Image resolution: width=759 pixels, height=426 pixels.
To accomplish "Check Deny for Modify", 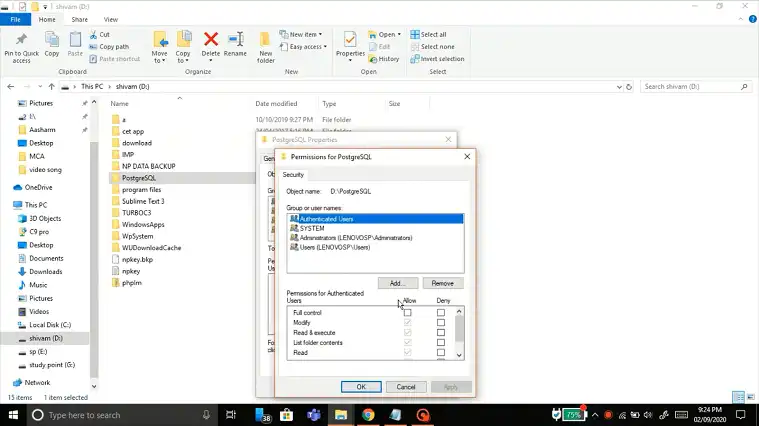I will pos(440,322).
